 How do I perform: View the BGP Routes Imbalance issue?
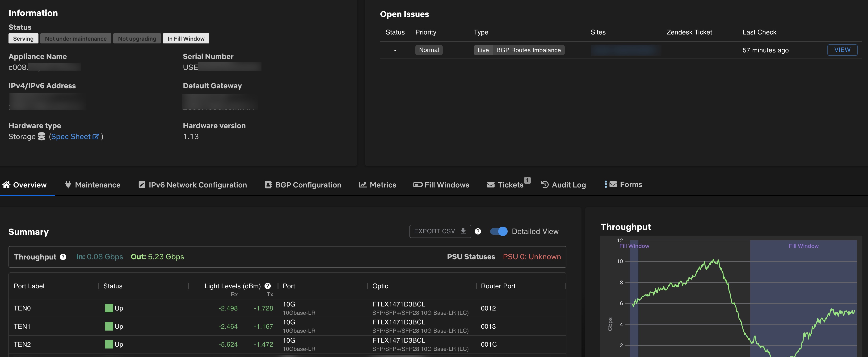coord(842,50)
